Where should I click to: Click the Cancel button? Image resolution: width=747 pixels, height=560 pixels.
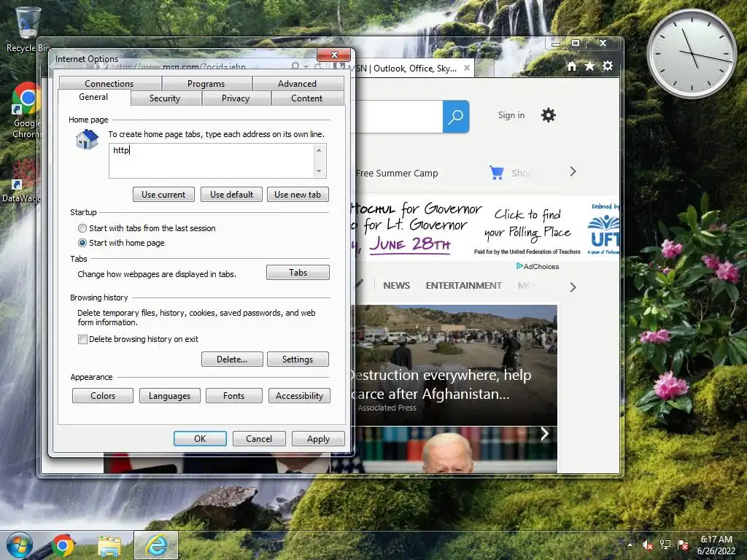tap(259, 438)
